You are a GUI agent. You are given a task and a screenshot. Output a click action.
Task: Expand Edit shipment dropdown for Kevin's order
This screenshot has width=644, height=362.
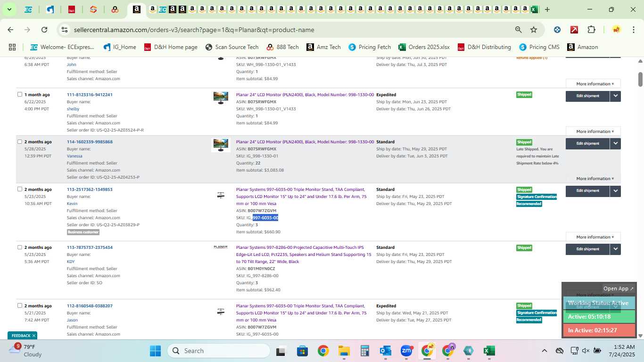pyautogui.click(x=615, y=191)
